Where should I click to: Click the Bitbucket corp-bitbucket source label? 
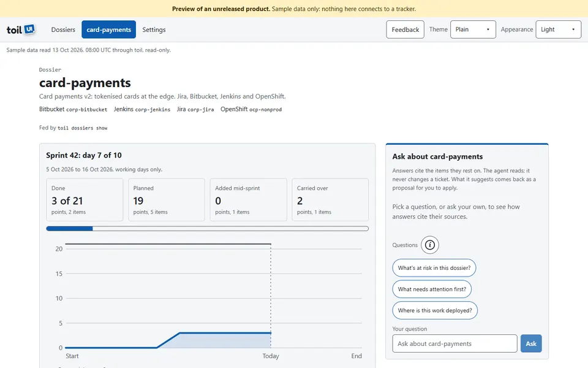tap(73, 109)
